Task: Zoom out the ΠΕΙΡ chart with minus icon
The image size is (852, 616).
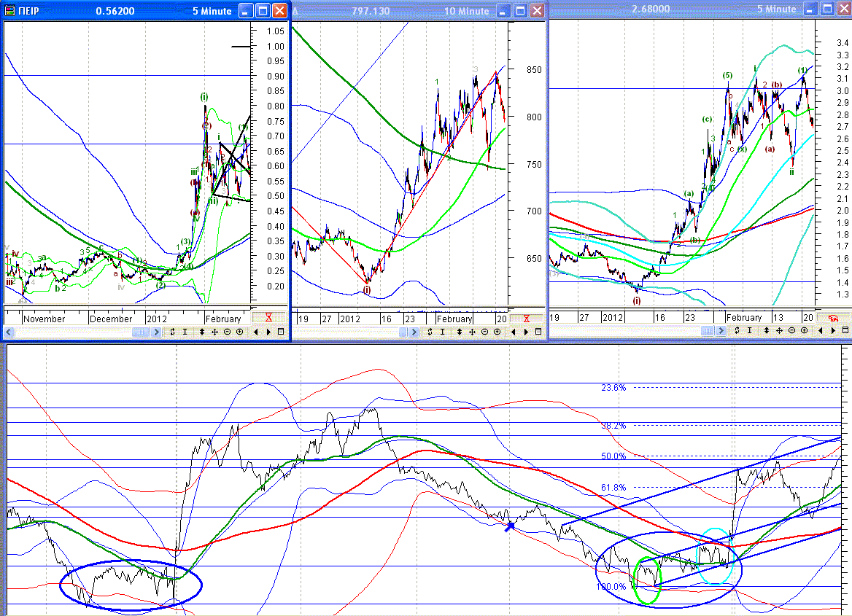Action: [227, 332]
